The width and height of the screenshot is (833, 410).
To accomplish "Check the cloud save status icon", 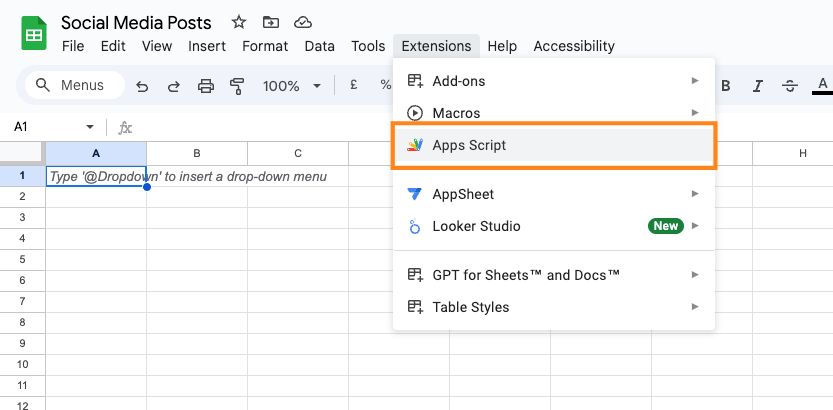I will click(303, 22).
